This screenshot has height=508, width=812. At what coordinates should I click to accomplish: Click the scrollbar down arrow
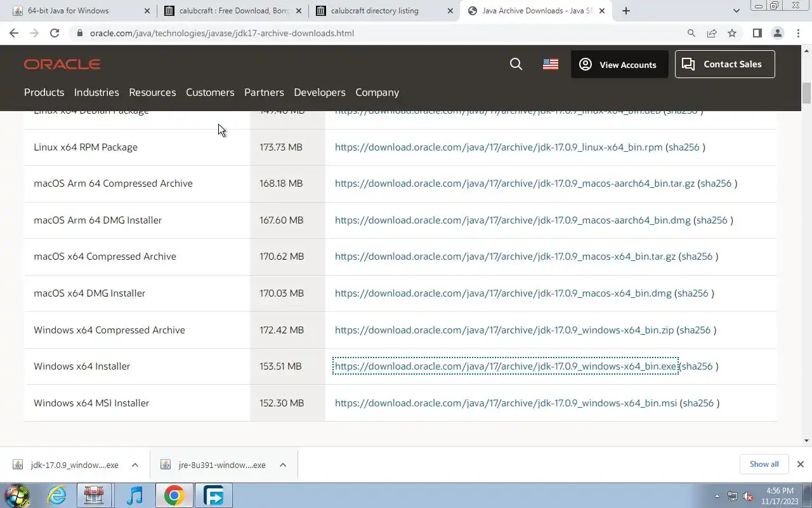(x=806, y=441)
